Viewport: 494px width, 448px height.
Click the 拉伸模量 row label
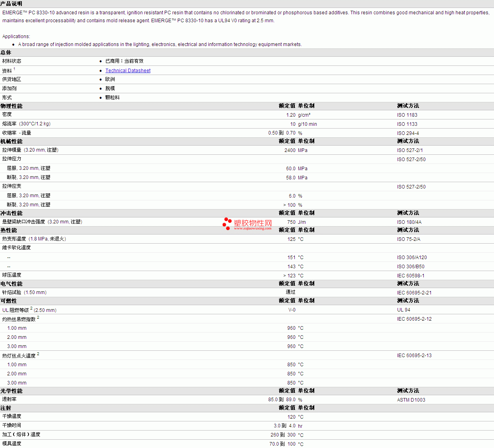click(31, 150)
